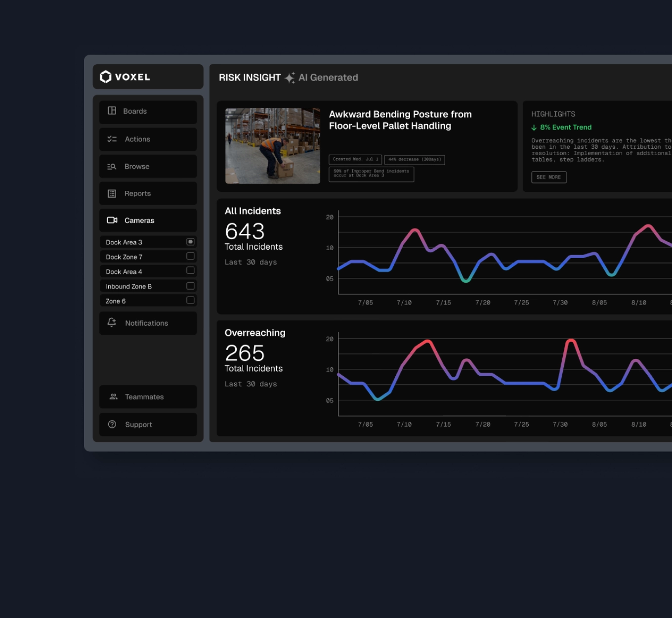Image resolution: width=672 pixels, height=618 pixels.
Task: Select the Zone 6 camera row
Action: [x=148, y=301]
